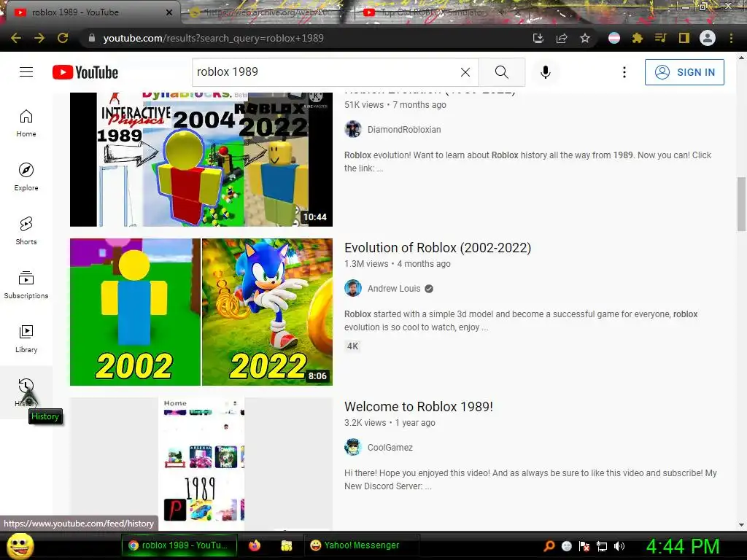Click the 4:44 PM clock
747x560 pixels.
[683, 546]
